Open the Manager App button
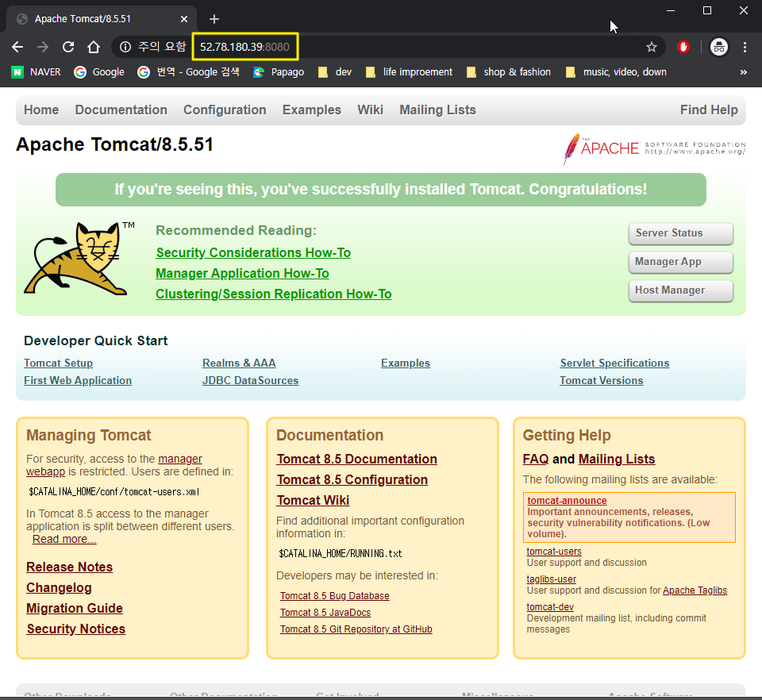Screen dimensions: 762x700 [680, 263]
